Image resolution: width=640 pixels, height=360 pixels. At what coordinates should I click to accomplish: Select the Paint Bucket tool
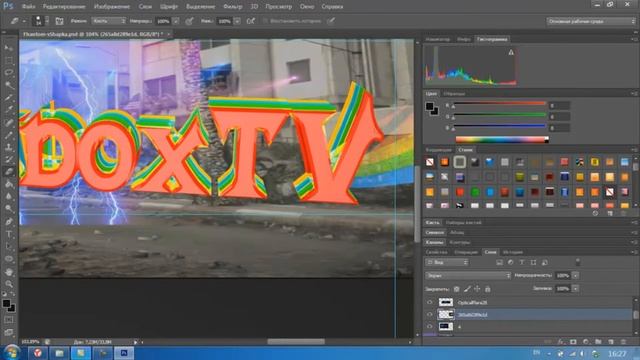point(9,184)
